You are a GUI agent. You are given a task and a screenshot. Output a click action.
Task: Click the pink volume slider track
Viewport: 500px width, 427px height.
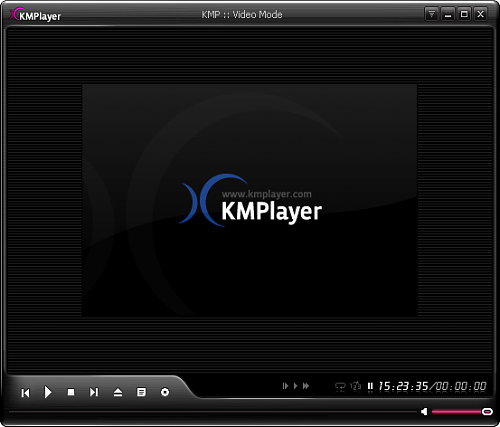tap(457, 412)
